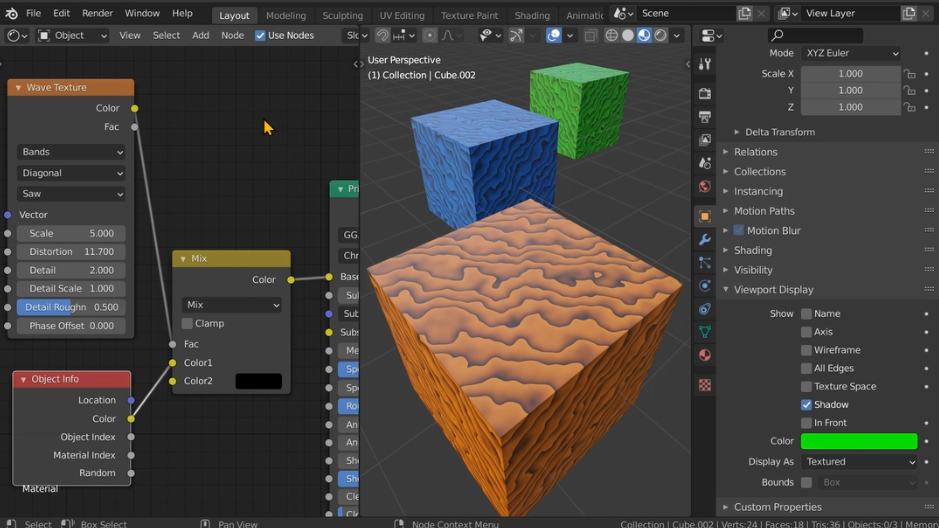Screen dimensions: 939x528
Task: Switch to the UV Editing workspace tab
Action: (x=402, y=16)
